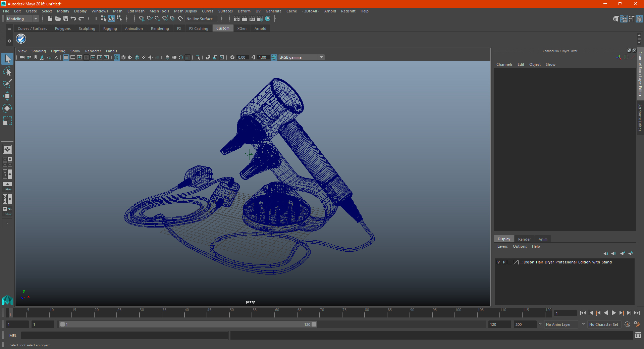Switch to single perspective view layout
644x349 pixels.
click(x=7, y=149)
